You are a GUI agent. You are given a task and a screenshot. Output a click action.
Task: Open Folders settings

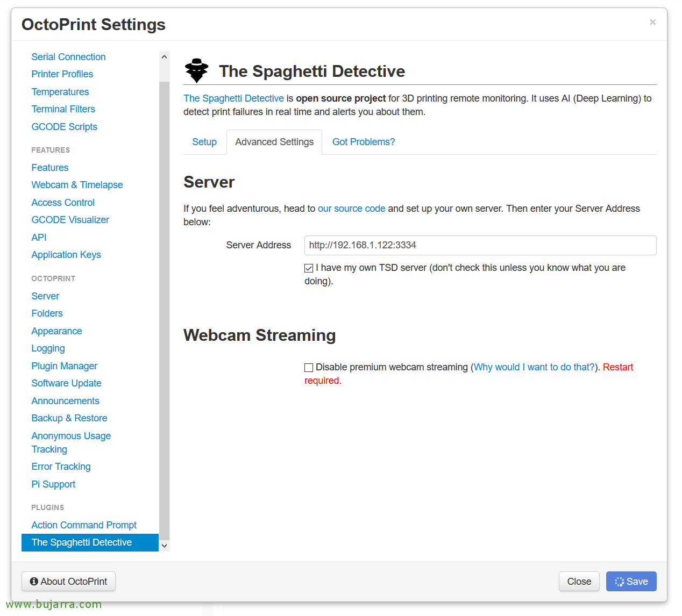pyautogui.click(x=47, y=313)
